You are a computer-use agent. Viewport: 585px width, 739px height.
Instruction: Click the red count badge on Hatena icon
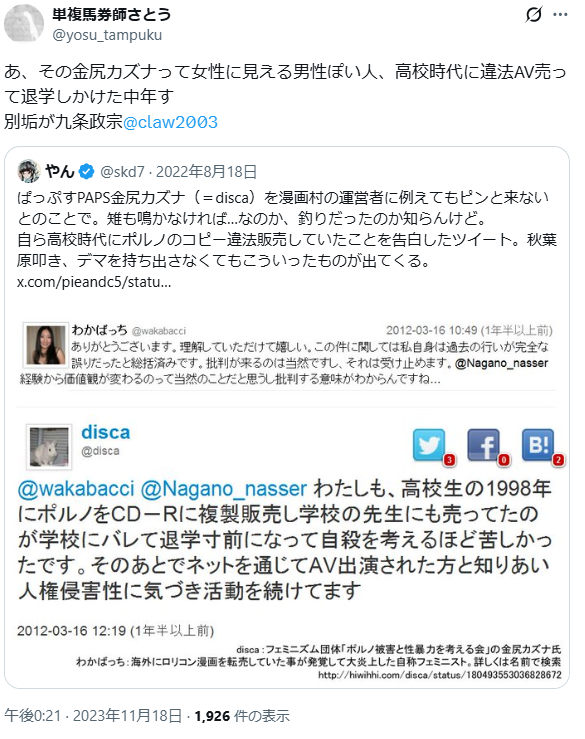(x=559, y=460)
